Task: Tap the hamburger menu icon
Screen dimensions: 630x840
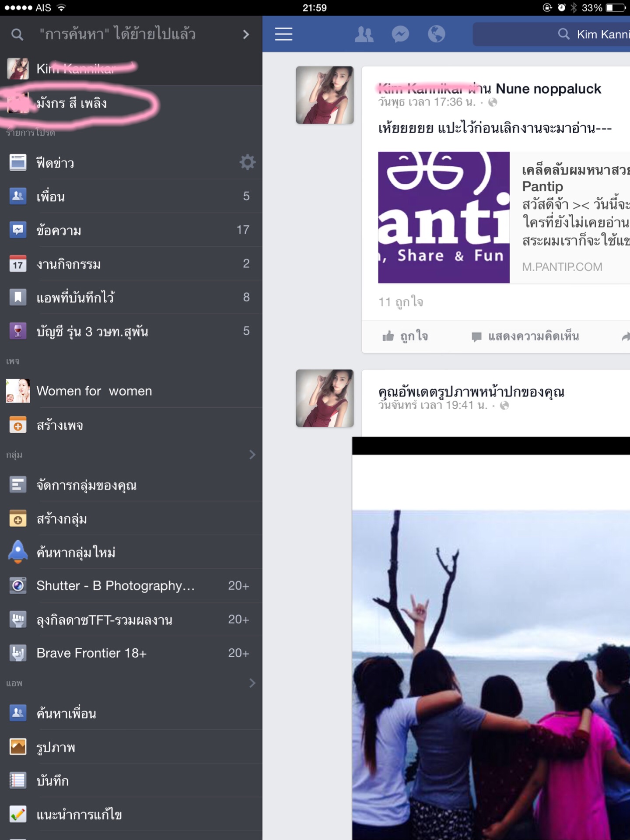Action: click(x=283, y=34)
